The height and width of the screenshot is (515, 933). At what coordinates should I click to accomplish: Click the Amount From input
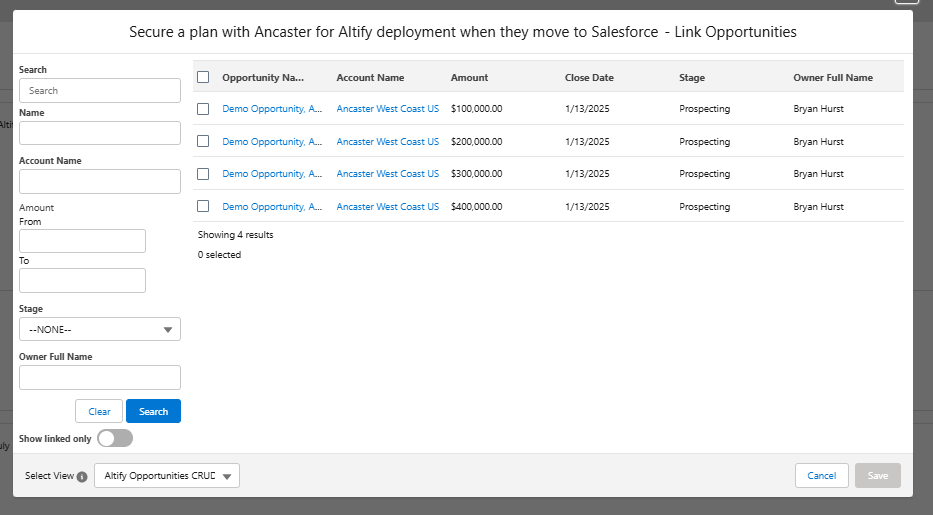(82, 241)
